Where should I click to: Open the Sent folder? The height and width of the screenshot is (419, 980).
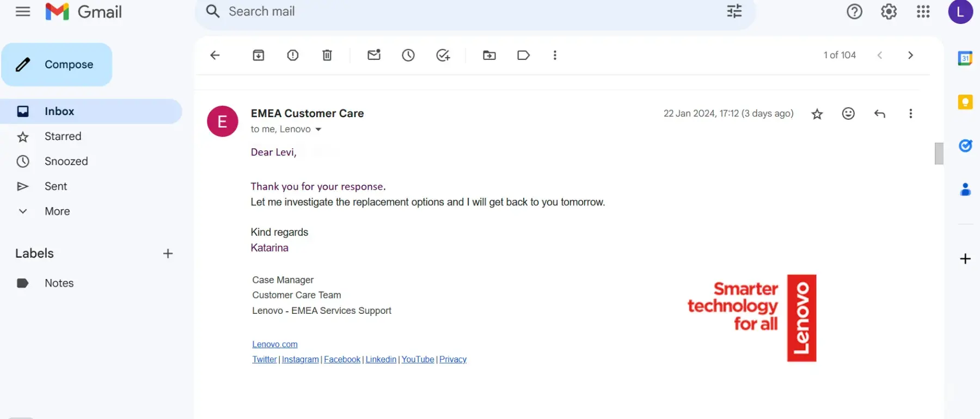click(x=56, y=186)
